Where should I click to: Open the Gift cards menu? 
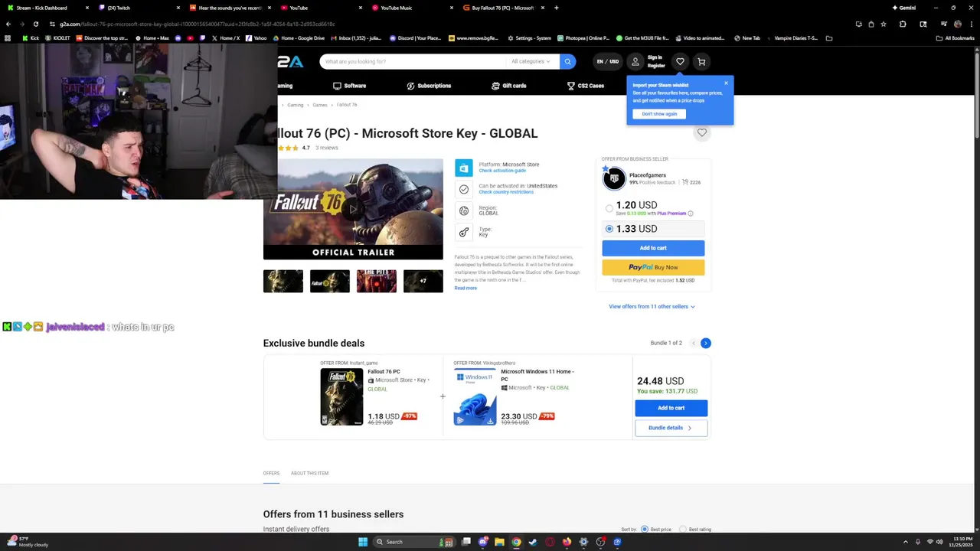tap(509, 86)
